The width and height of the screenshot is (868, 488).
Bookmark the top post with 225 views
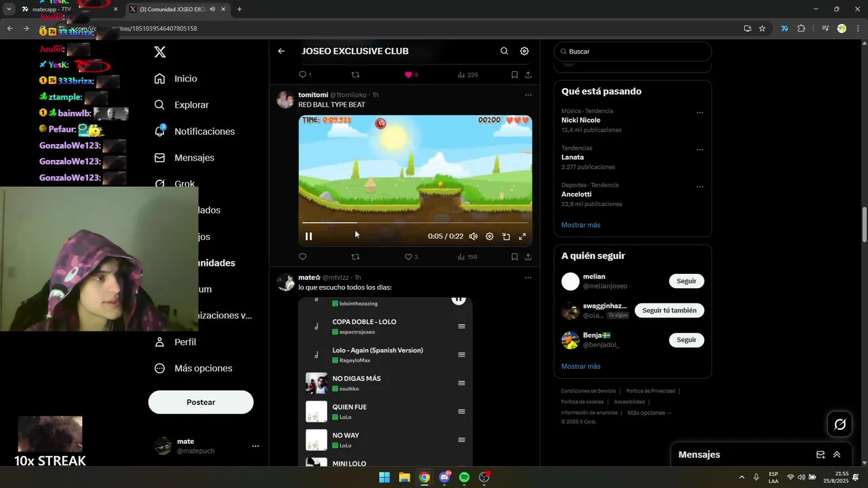pos(515,75)
